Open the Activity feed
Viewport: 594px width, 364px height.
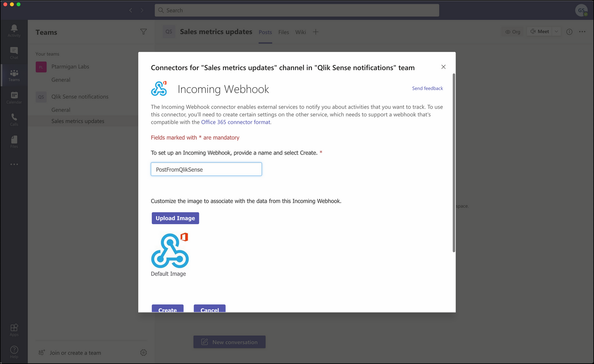pyautogui.click(x=14, y=30)
